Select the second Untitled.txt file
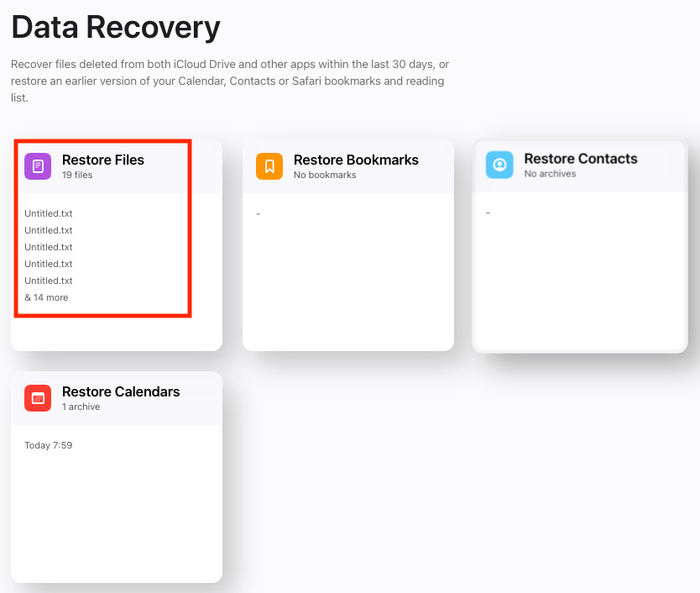This screenshot has width=700, height=593. point(46,230)
